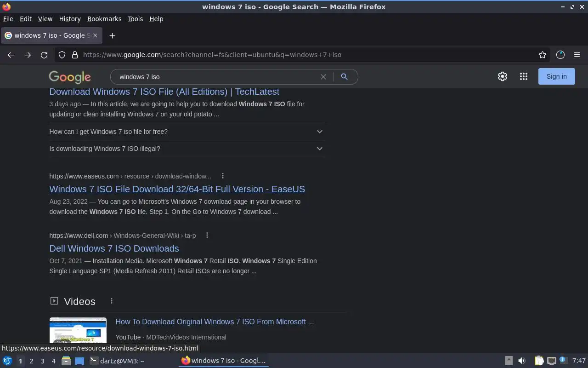Click the removable media eject tray icon

[x=509, y=361]
